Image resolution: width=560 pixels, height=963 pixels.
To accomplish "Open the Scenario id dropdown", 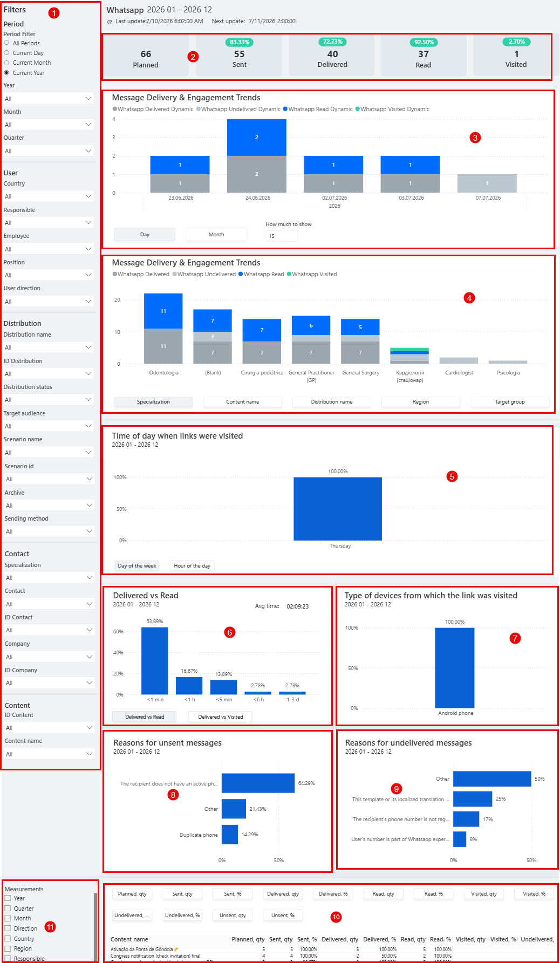I will 49,479.
